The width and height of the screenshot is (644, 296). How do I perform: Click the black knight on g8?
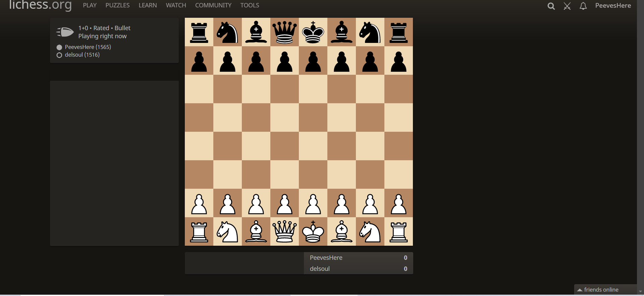[x=370, y=32]
